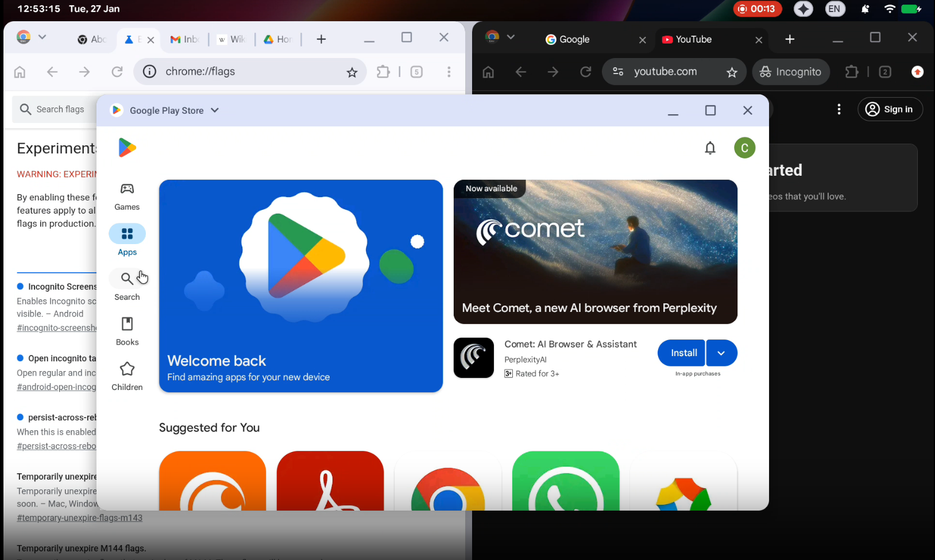Open the notifications bell in system tray
The width and height of the screenshot is (935, 560).
(865, 9)
